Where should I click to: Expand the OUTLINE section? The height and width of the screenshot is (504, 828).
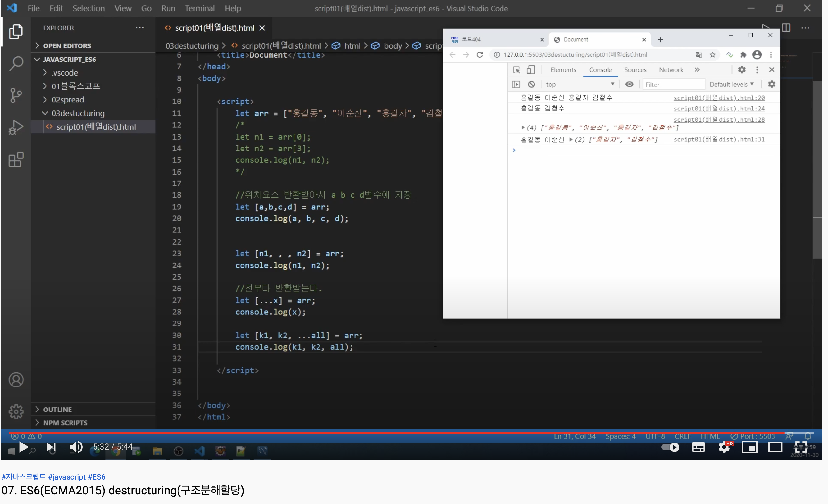click(x=57, y=410)
